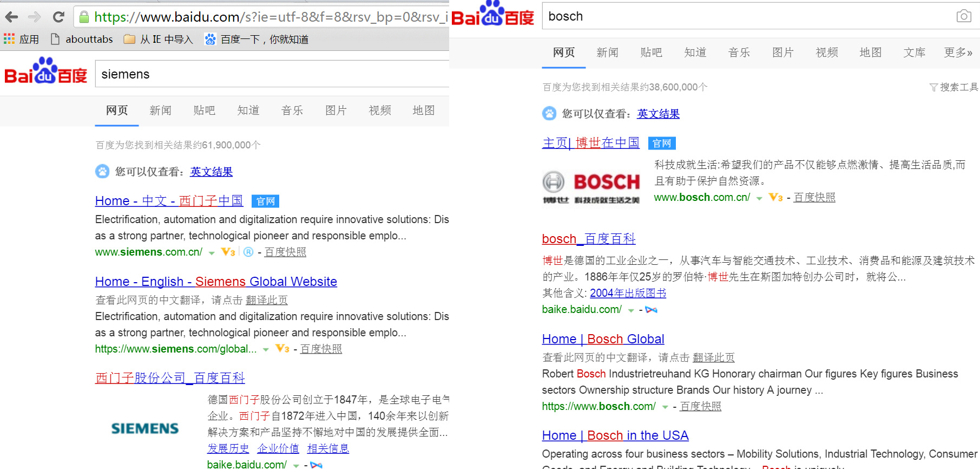Open the Apps grid icon on the bookmarks bar
The image size is (980, 469).
click(9, 39)
